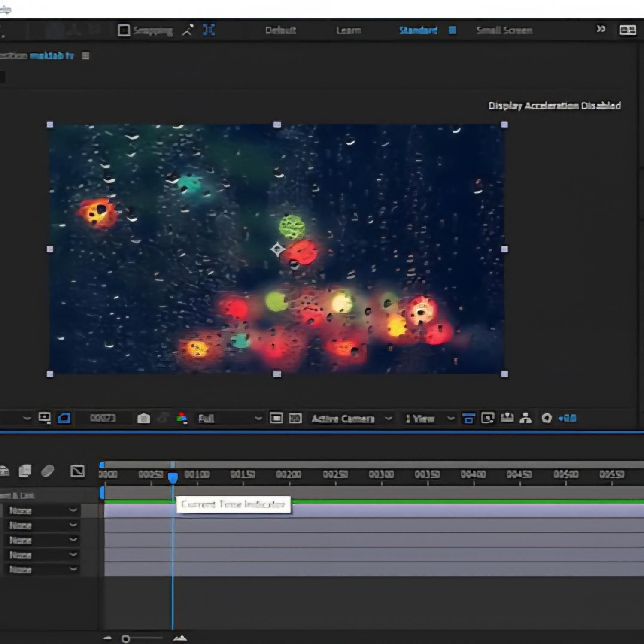Screen dimensions: 644x644
Task: Open the composition tab's panel menu icon
Action: click(86, 55)
